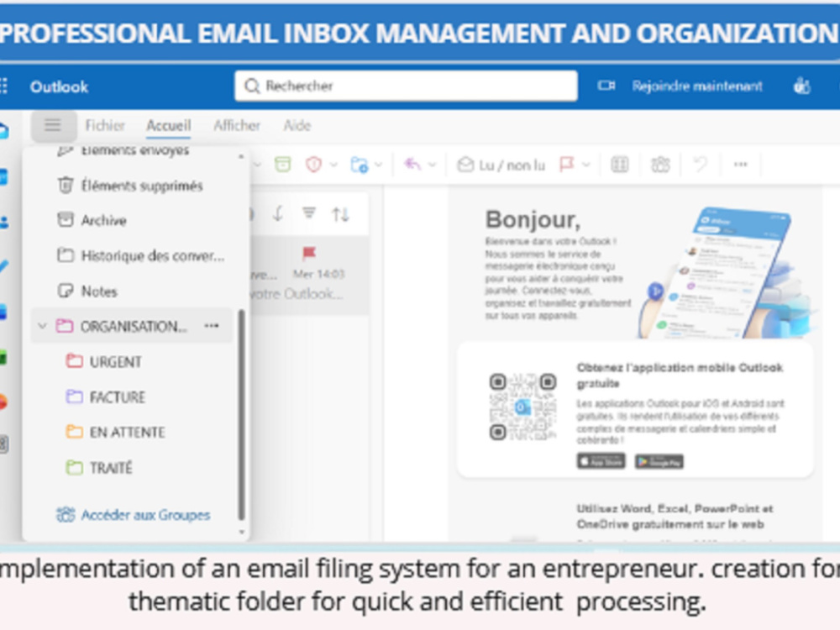The width and height of the screenshot is (840, 630).
Task: Click the Copilot icon in header
Action: (x=801, y=86)
